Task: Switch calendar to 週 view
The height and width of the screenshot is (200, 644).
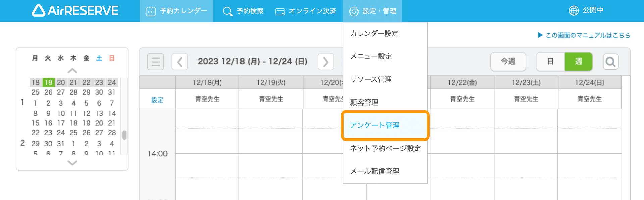Action: tap(579, 62)
